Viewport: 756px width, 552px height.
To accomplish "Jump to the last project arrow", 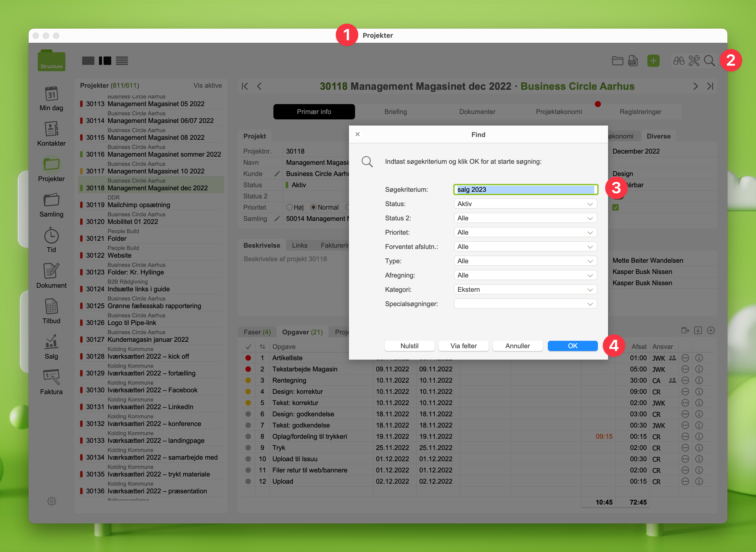I will [x=710, y=86].
